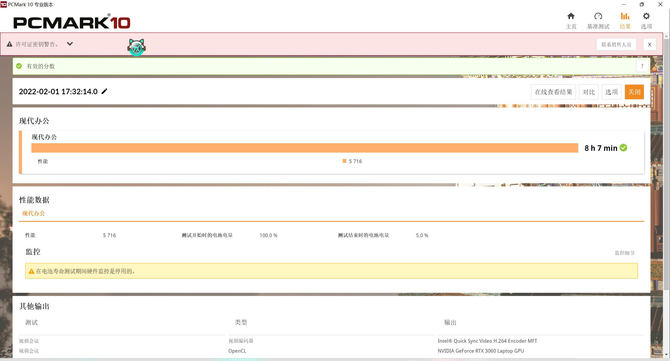670x361 pixels.
Task: Click the cat mascot overlay icon
Action: (x=137, y=47)
